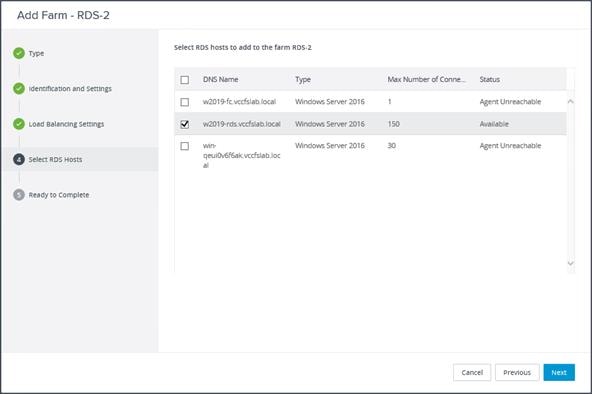Select the Select RDS Hosts step
The width and height of the screenshot is (592, 394).
(56, 159)
